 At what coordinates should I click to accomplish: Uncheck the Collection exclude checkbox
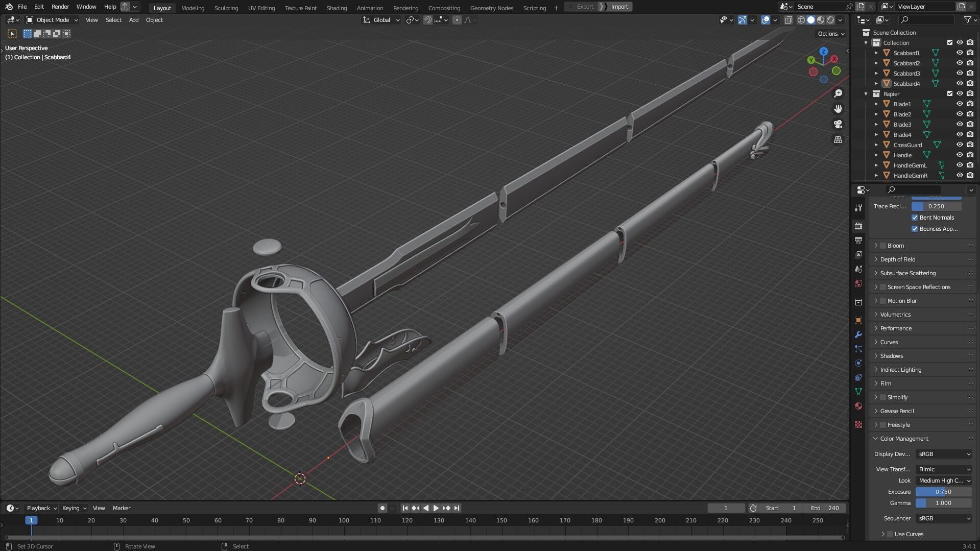pos(950,42)
